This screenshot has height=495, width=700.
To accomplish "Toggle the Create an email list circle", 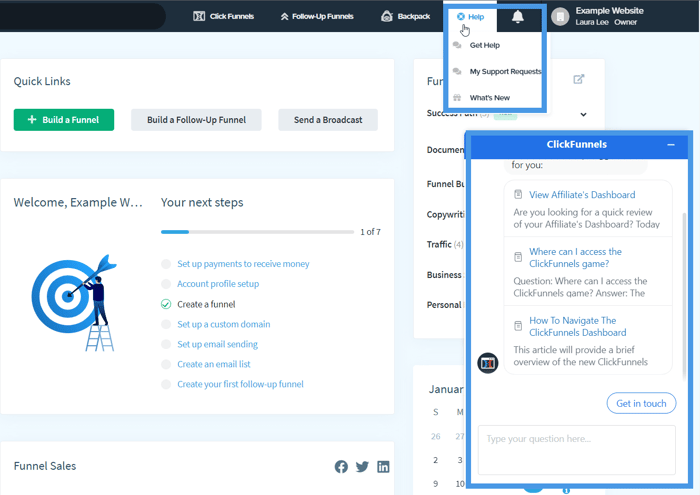I will coord(166,364).
